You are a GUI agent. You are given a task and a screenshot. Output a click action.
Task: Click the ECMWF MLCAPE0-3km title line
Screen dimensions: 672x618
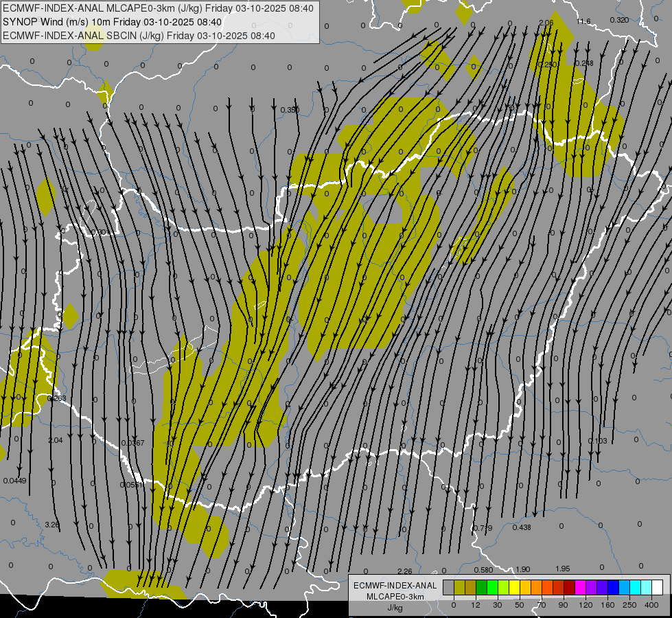pyautogui.click(x=159, y=8)
